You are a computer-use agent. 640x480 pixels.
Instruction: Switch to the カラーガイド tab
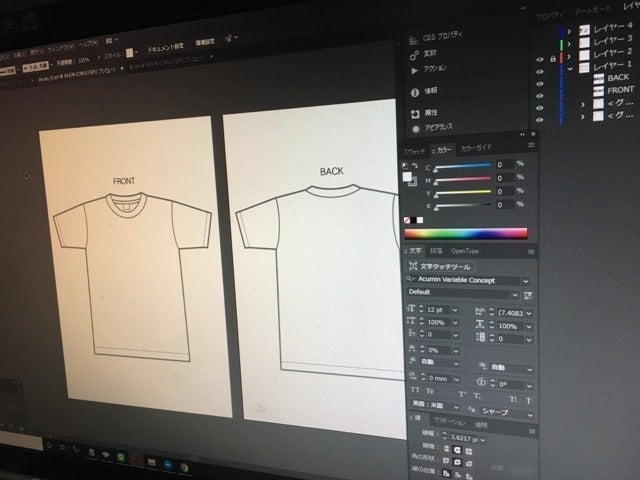pyautogui.click(x=477, y=150)
